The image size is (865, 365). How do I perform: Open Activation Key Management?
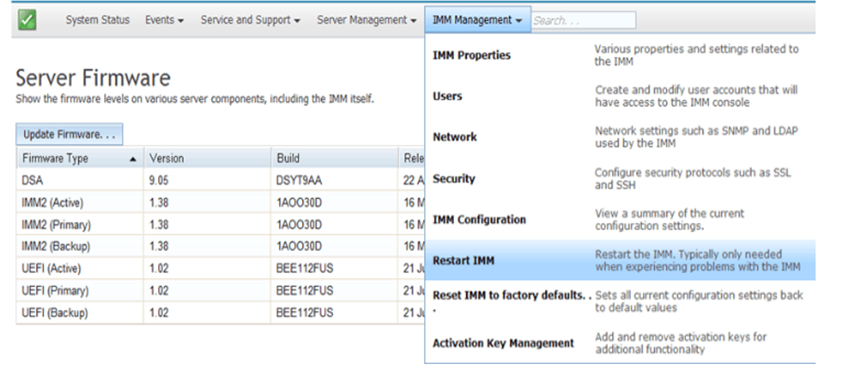(x=620, y=343)
